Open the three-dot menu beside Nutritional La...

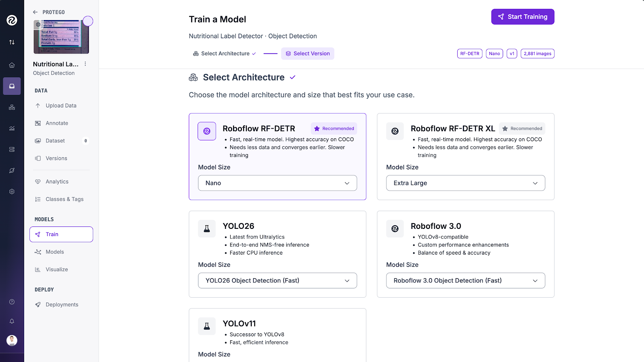85,64
